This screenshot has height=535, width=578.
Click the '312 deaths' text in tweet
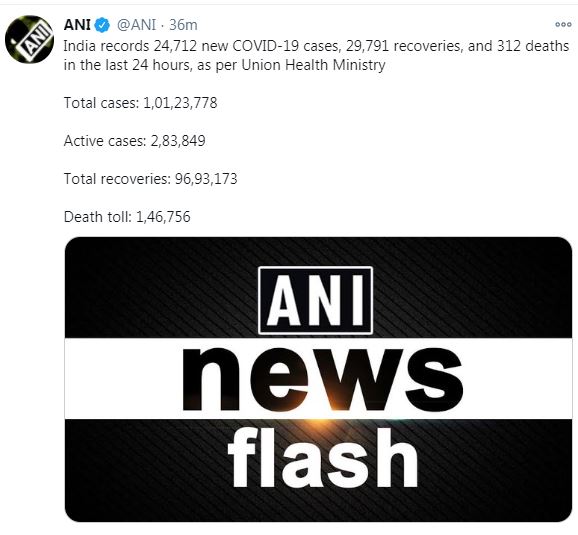tap(533, 46)
